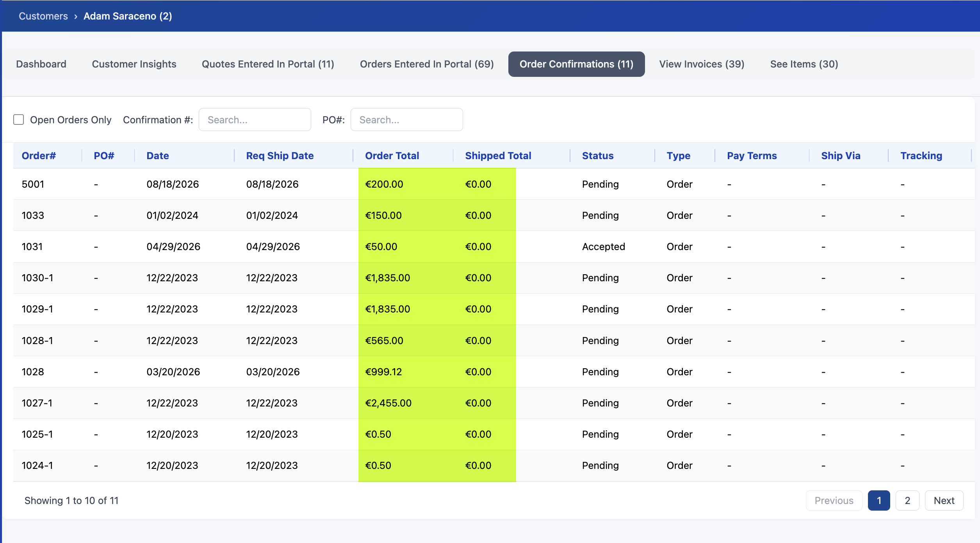Jump to page 2 of results
Image resolution: width=980 pixels, height=543 pixels.
click(x=907, y=500)
